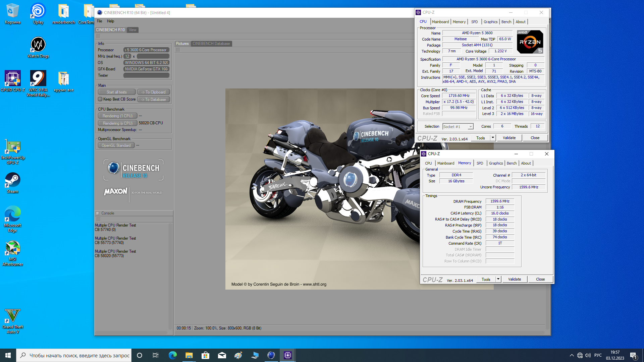The image size is (644, 362).
Task: Click Validate in the lower CPU-Z window
Action: coord(514,279)
